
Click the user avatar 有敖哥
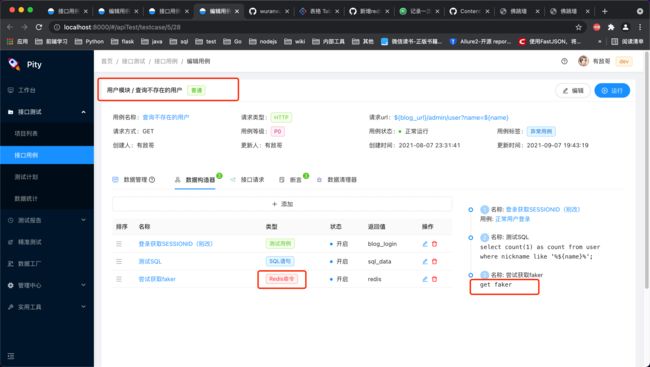(583, 61)
